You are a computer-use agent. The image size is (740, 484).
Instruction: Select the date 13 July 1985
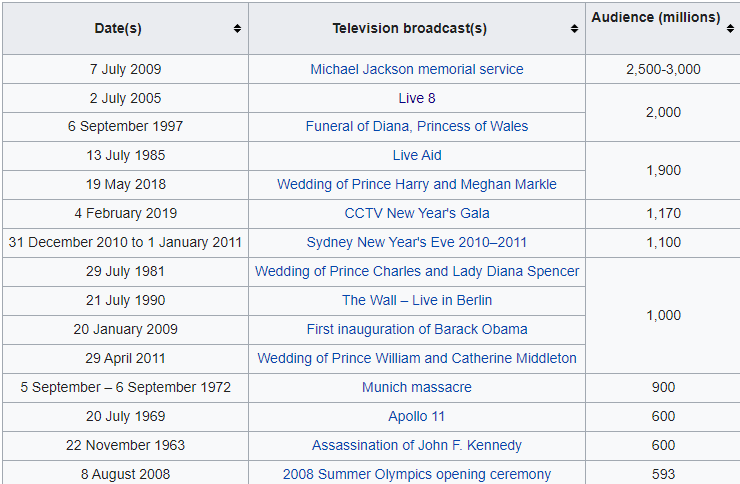point(126,156)
